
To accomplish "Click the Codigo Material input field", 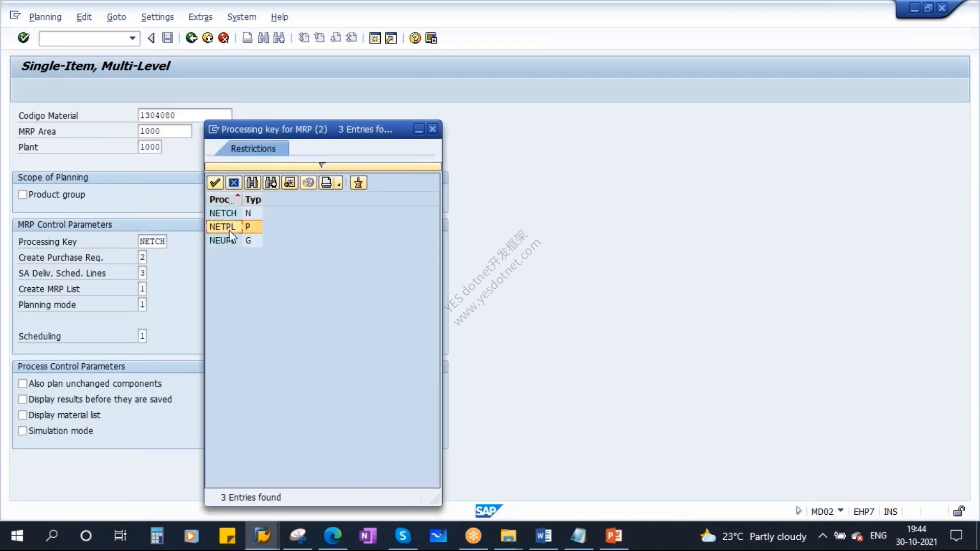I will tap(185, 115).
